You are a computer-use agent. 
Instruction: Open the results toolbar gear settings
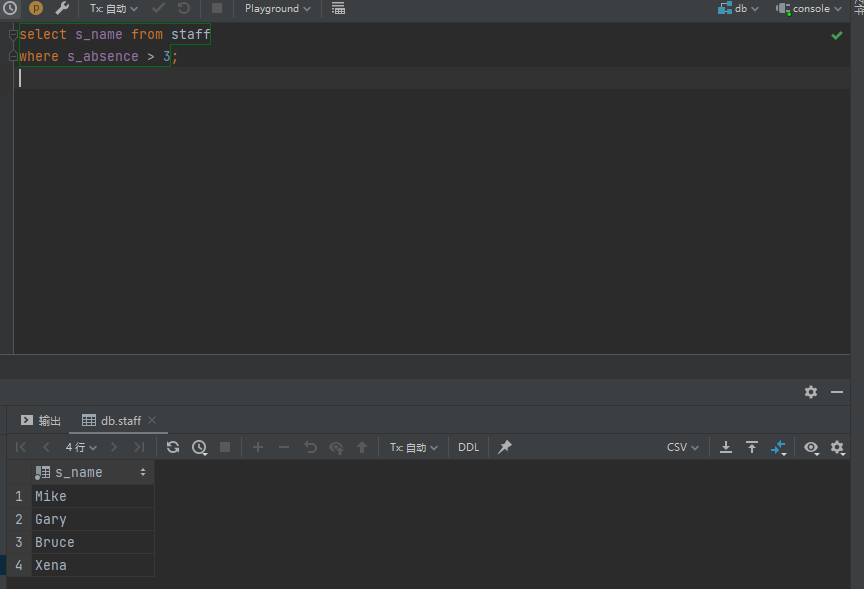coord(838,447)
